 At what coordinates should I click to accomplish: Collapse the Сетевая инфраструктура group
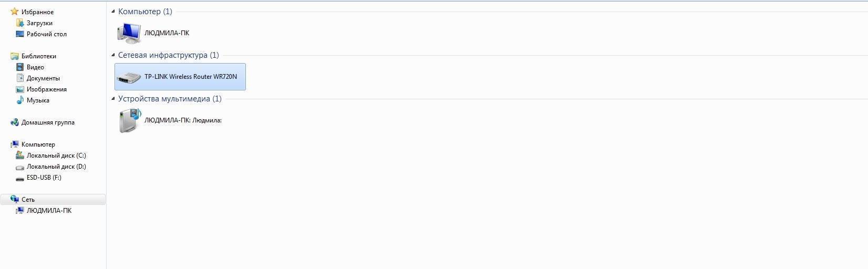tap(113, 55)
